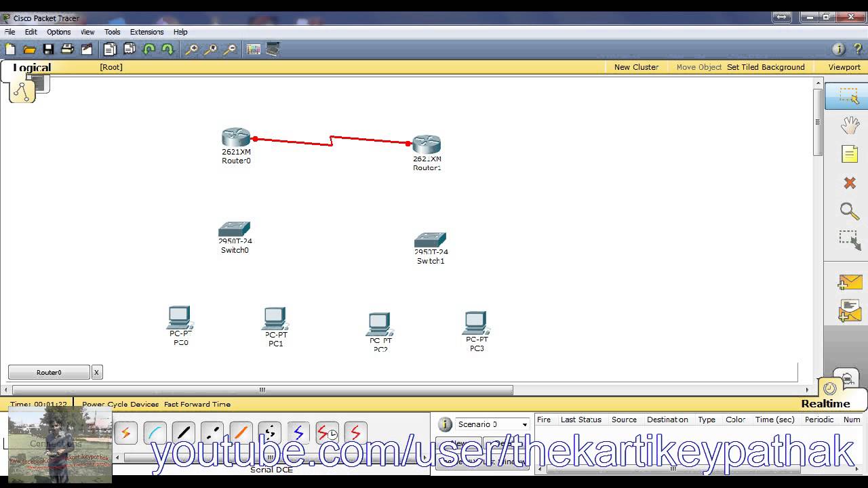Select Switch0 on the workspace
Screen dimensions: 868x488
235,230
